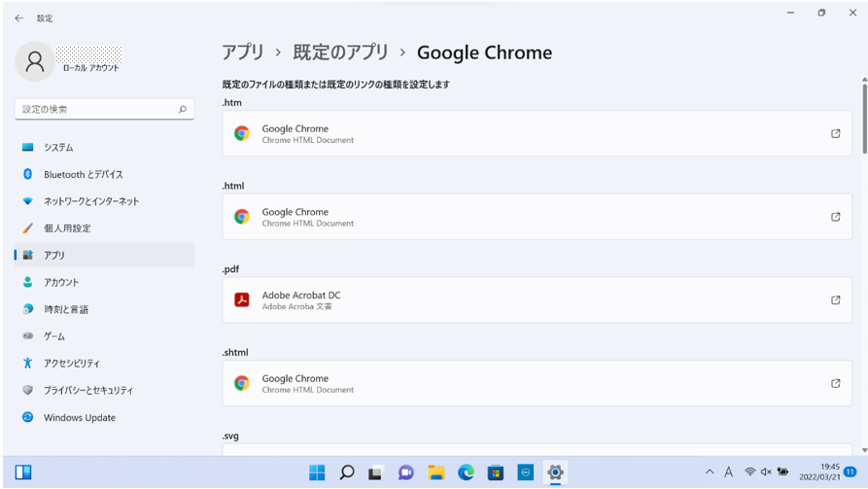Open Personalization settings in sidebar
This screenshot has height=489, width=868.
tap(105, 228)
